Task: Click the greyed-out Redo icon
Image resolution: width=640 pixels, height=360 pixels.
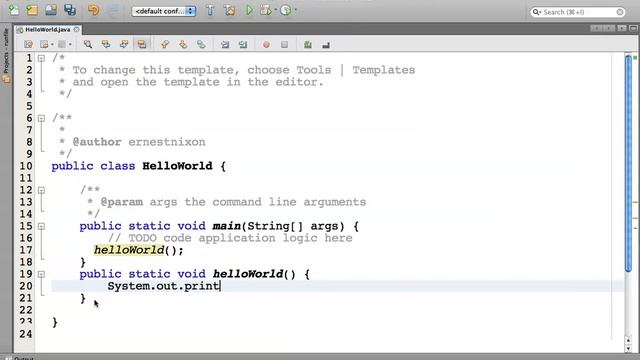Action: click(x=113, y=11)
